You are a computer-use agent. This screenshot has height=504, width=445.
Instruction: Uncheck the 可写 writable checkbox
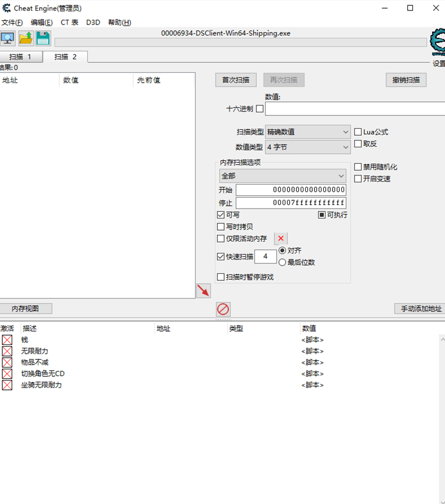click(x=221, y=215)
